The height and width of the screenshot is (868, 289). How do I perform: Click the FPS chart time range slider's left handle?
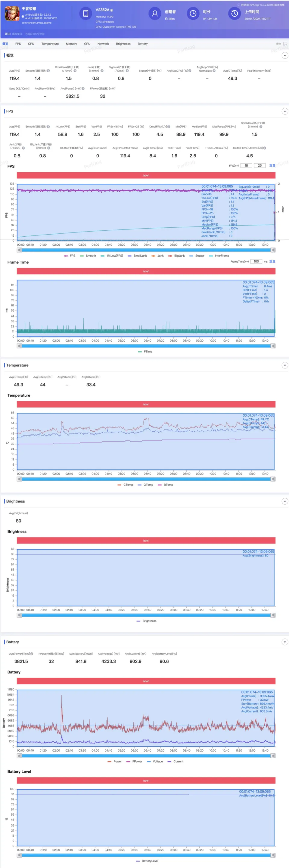[20, 250]
